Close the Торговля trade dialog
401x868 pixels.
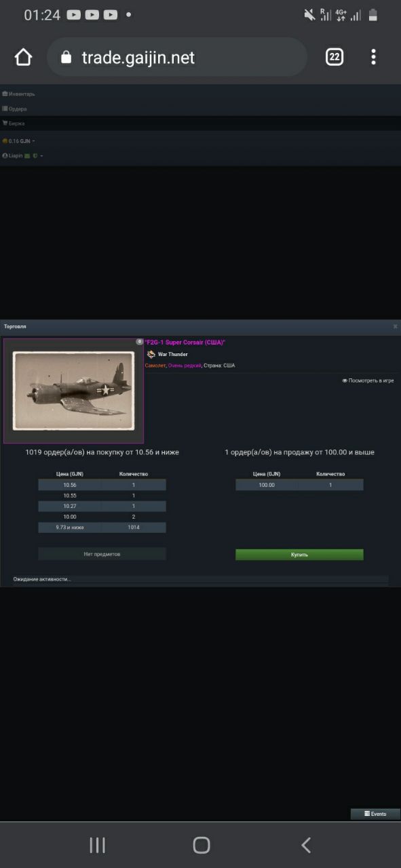pos(396,327)
